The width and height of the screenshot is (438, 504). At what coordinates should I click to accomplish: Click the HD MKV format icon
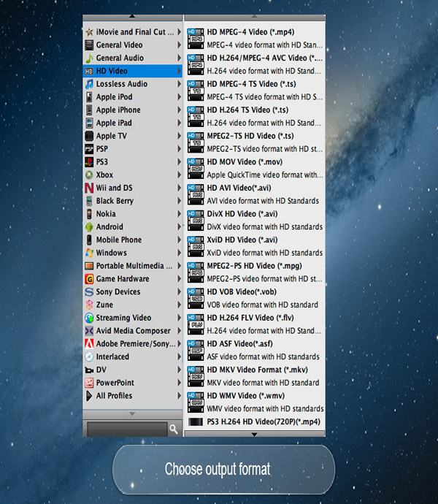pos(196,376)
